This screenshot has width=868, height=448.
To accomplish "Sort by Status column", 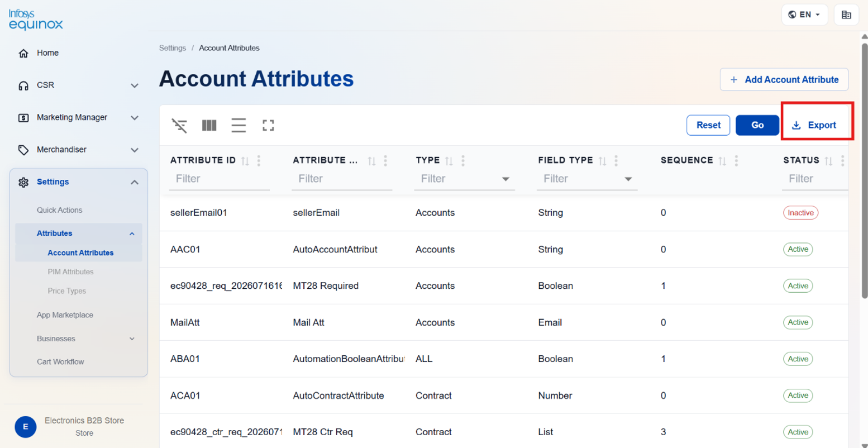I will 828,161.
